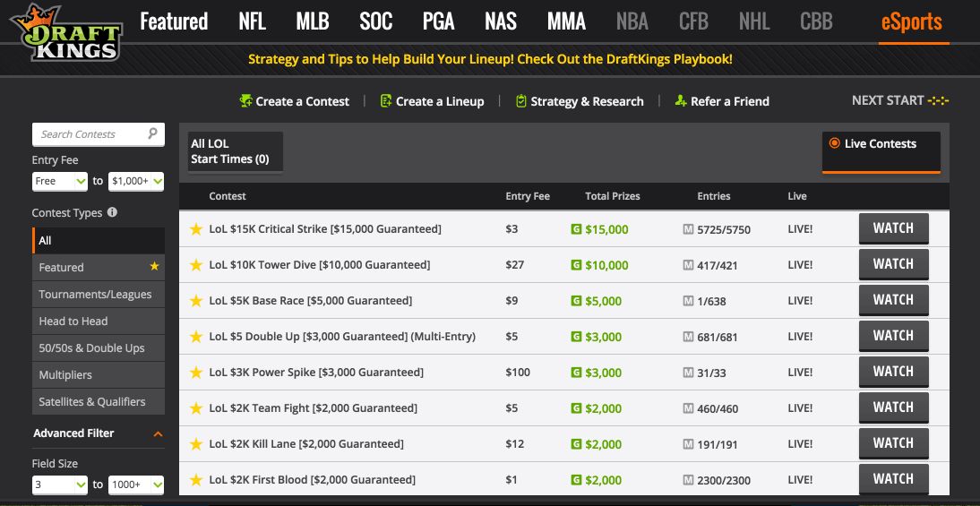
Task: Click star beside LoL $2K Kill Lane
Action: click(x=196, y=444)
